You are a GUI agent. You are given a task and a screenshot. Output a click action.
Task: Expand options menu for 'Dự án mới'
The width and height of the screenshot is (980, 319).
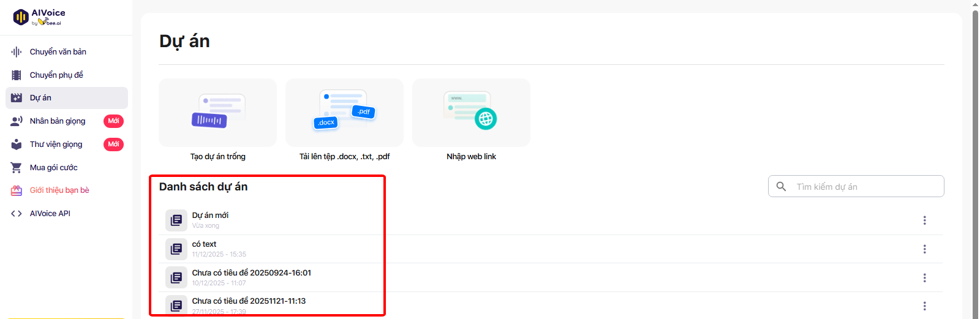924,220
